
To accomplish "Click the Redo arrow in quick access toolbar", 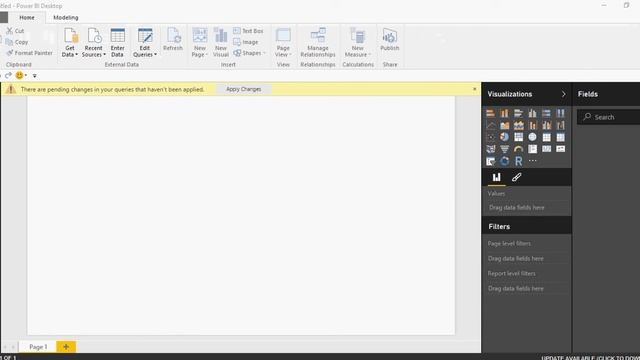I will 8,76.
